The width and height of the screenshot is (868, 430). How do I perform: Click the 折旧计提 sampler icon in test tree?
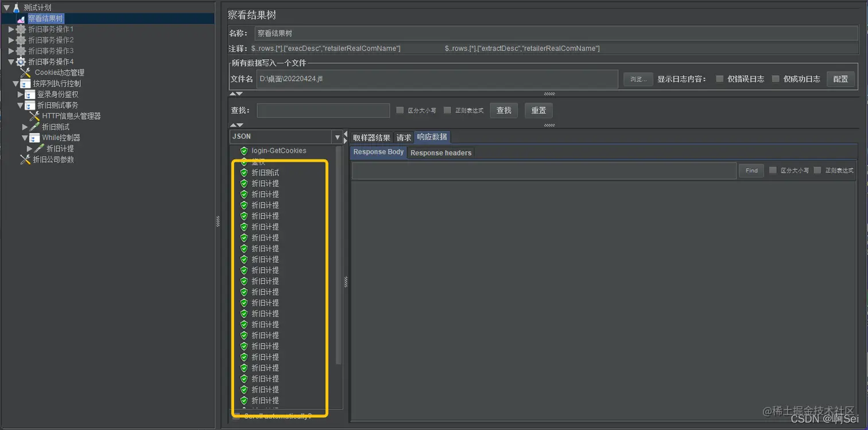point(39,149)
